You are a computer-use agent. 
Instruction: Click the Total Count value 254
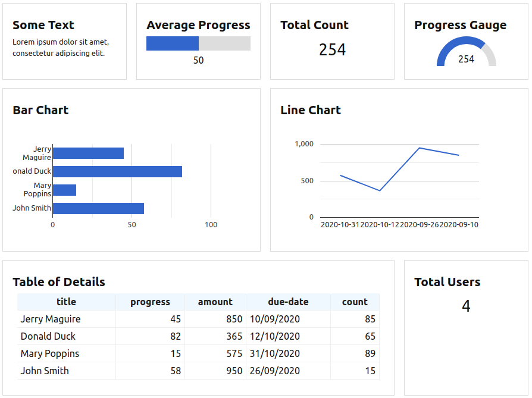(x=332, y=50)
